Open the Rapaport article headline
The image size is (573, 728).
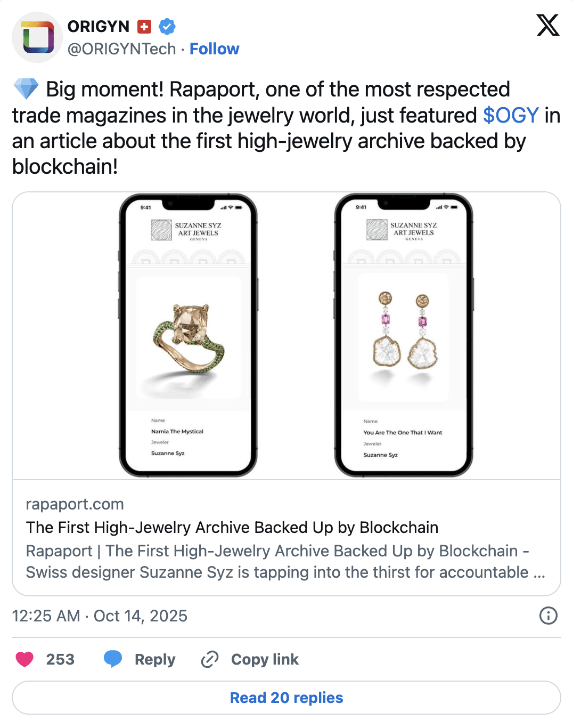(x=232, y=527)
